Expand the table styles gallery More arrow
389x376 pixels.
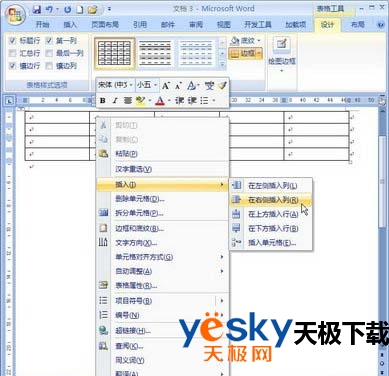(222, 64)
